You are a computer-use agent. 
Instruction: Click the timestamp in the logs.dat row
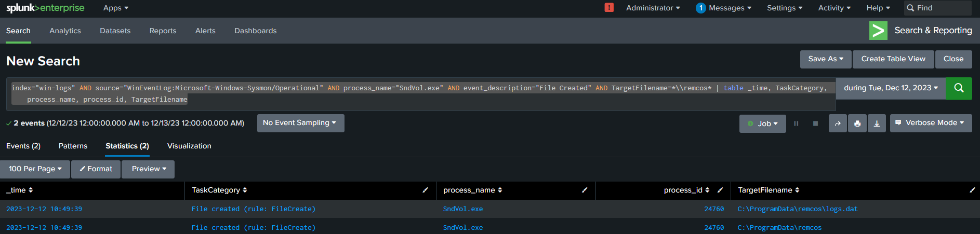[x=44, y=209]
